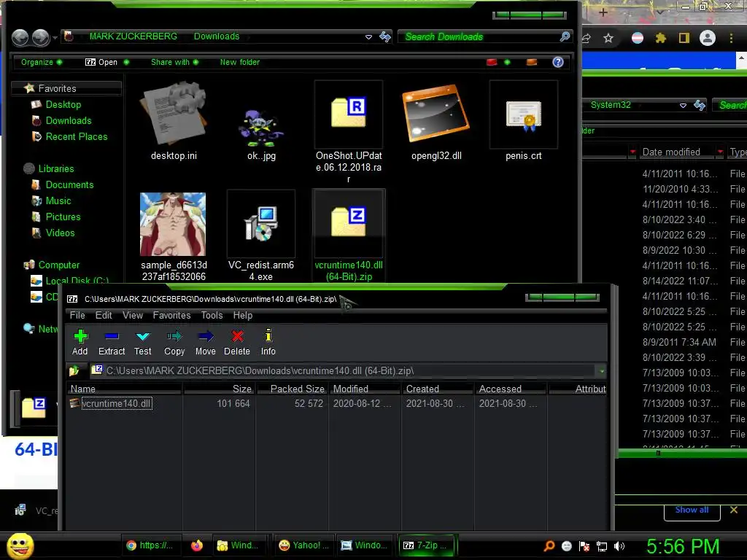Viewport: 747px width, 560px height.
Task: Refresh the Downloads folder view
Action: tap(385, 36)
